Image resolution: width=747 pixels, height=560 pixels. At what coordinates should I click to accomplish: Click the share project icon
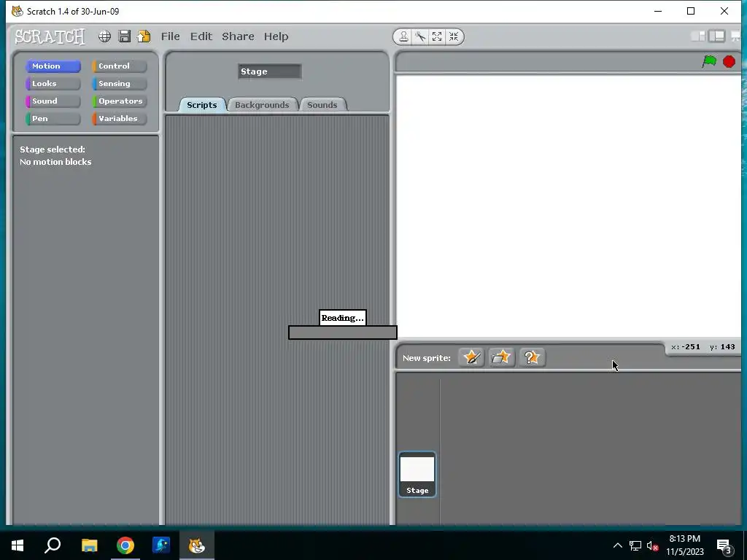pos(144,36)
